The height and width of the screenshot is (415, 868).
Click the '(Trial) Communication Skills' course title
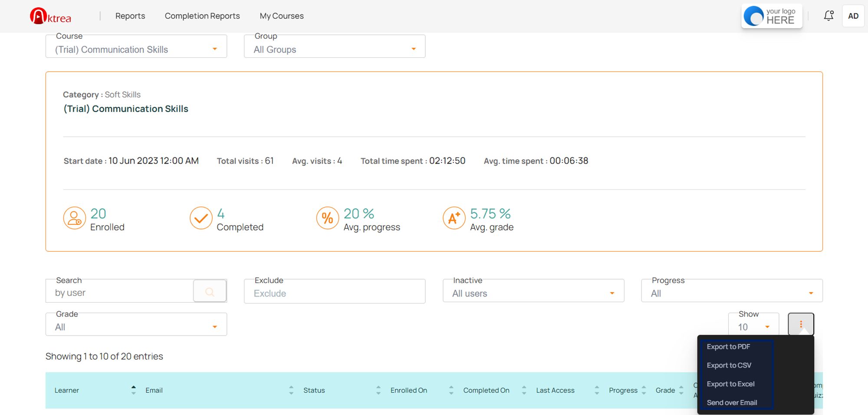click(x=126, y=109)
